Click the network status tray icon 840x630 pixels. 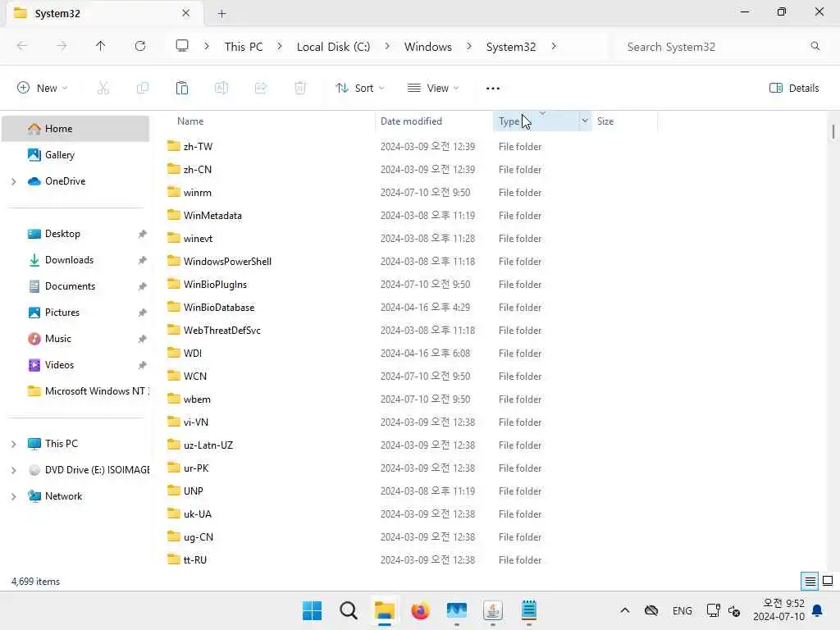click(x=713, y=610)
